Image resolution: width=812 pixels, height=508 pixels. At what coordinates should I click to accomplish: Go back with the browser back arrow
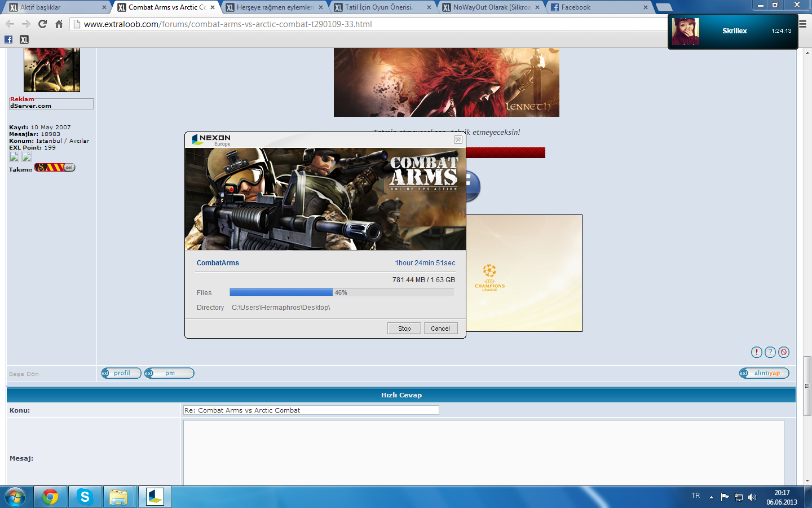pyautogui.click(x=10, y=24)
